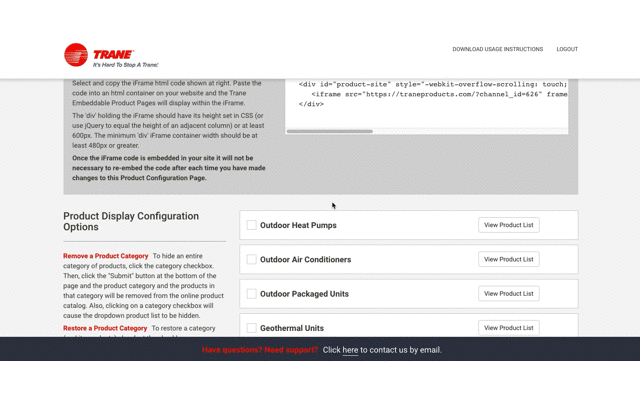Click inside the iFrame HTML code box
The width and height of the screenshot is (640, 400).
tap(427, 104)
